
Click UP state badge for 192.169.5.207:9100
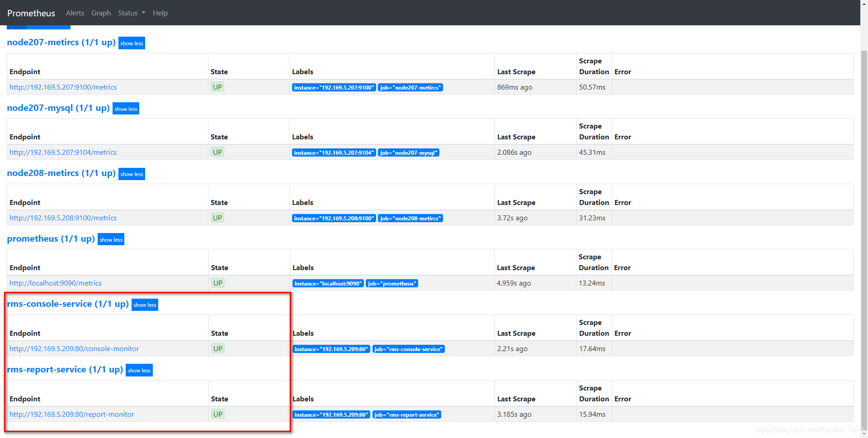tap(217, 87)
